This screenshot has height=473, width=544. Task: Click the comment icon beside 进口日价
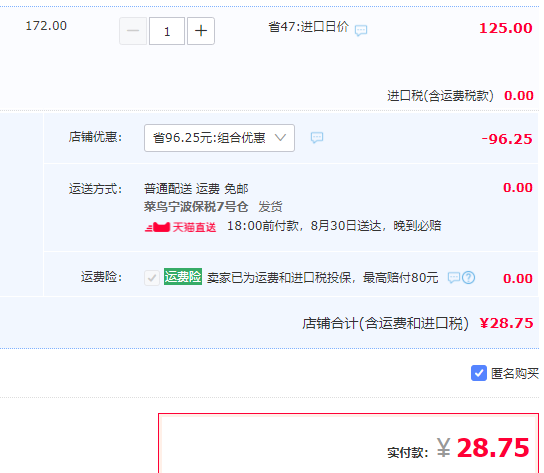click(x=361, y=30)
